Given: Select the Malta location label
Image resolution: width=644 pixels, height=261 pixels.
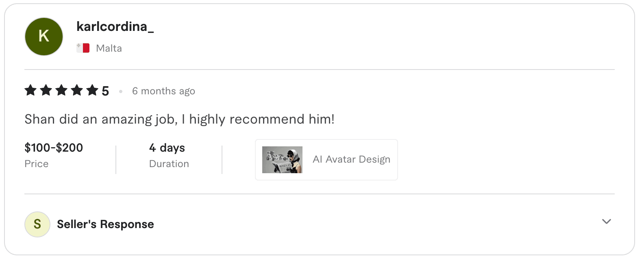Looking at the screenshot, I should tap(109, 48).
